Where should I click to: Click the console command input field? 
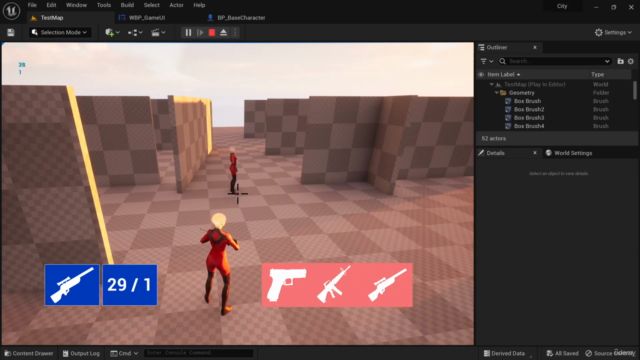tap(198, 353)
